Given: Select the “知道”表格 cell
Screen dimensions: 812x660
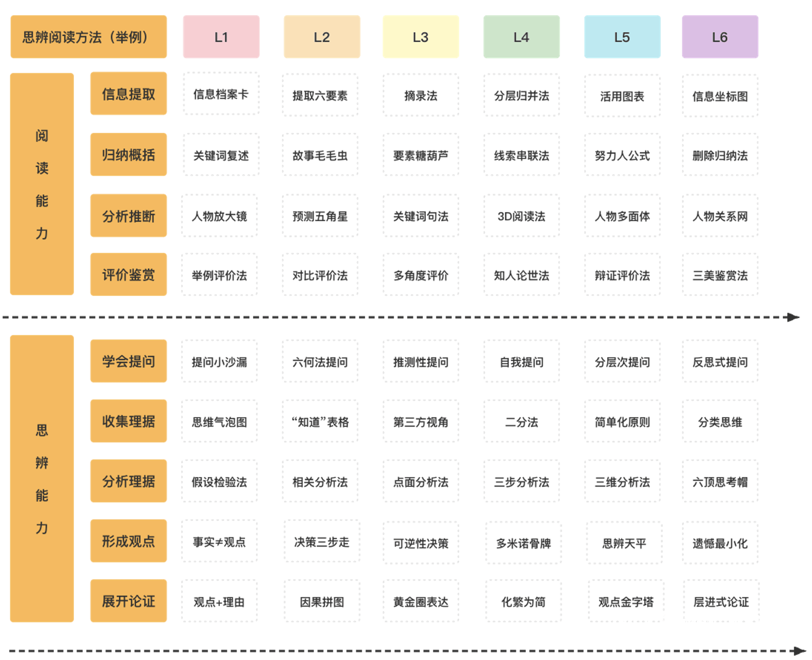Looking at the screenshot, I should [320, 422].
